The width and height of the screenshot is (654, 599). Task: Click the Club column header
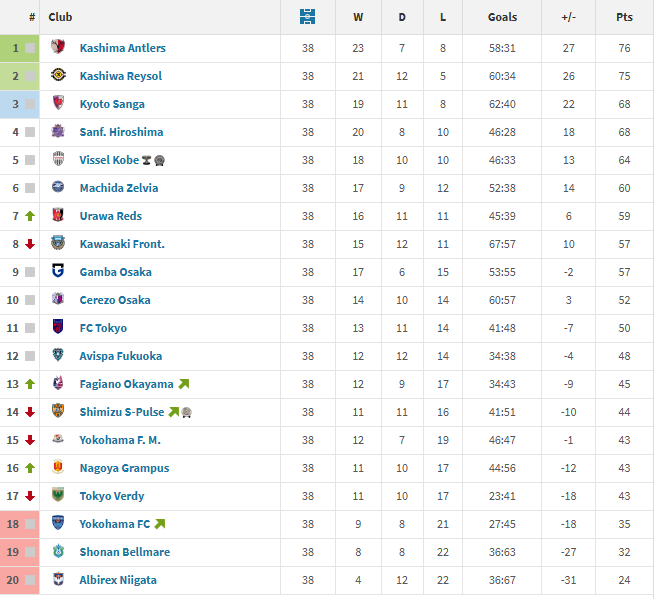(60, 17)
